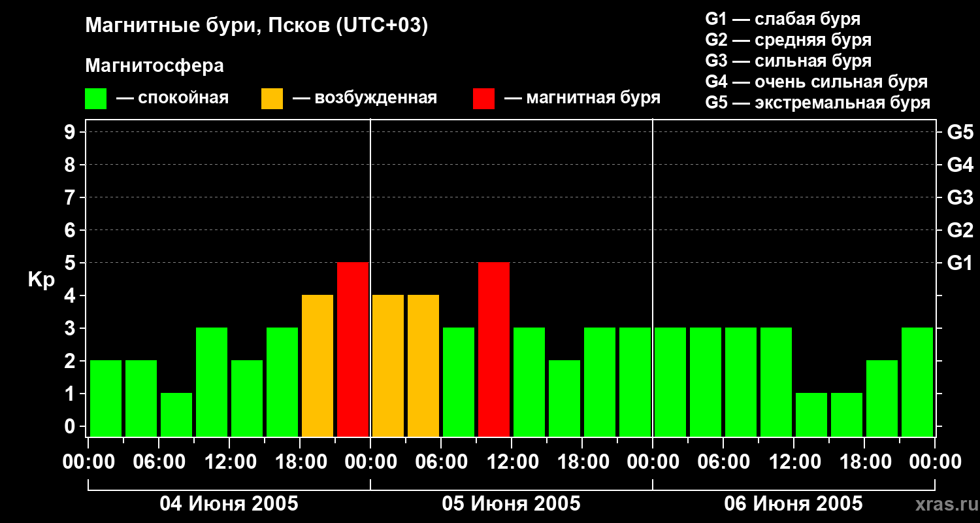Screen dimensions: 980x523
Task: Click the «G1» label on the right axis
Action: 960,263
